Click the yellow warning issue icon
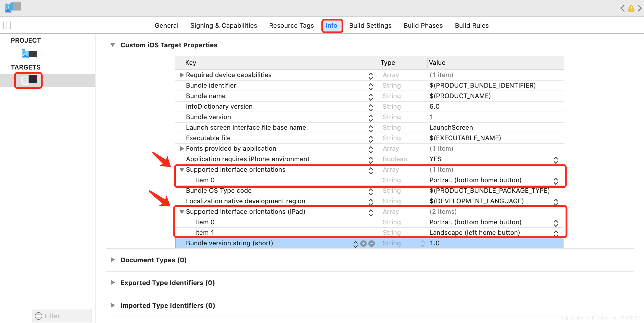The width and height of the screenshot is (644, 323). [x=631, y=8]
